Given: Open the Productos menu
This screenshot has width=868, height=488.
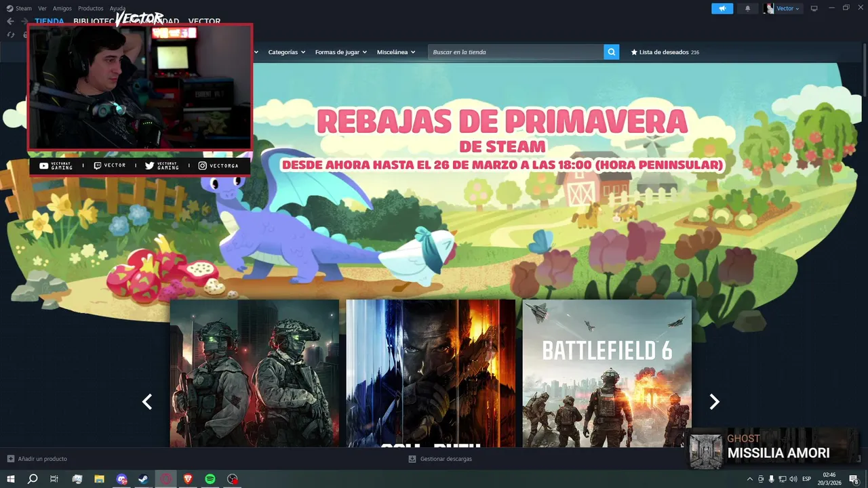Looking at the screenshot, I should 91,8.
